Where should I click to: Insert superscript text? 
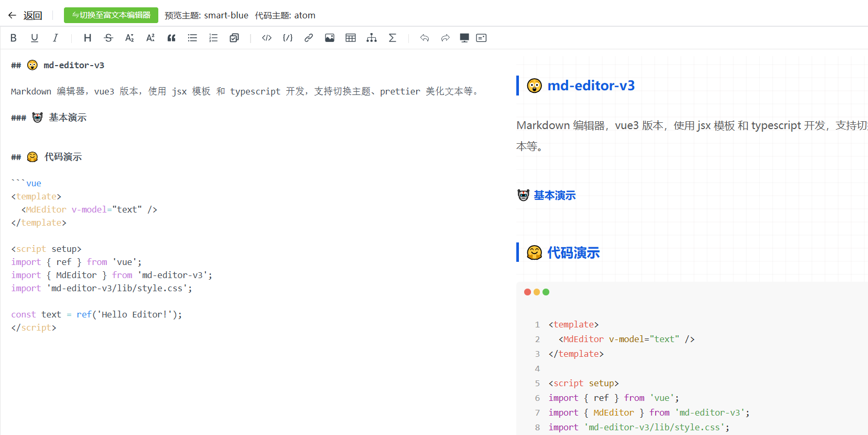pyautogui.click(x=150, y=38)
